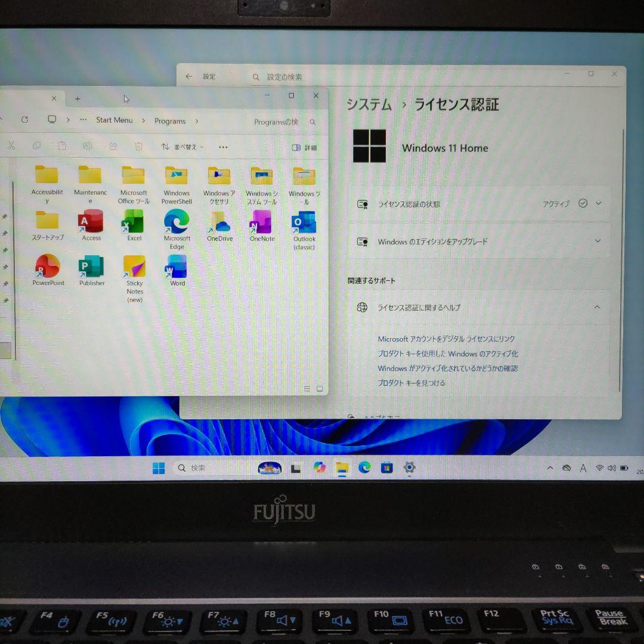The image size is (644, 644).
Task: Open Settings from the taskbar gear icon
Action: click(x=409, y=469)
